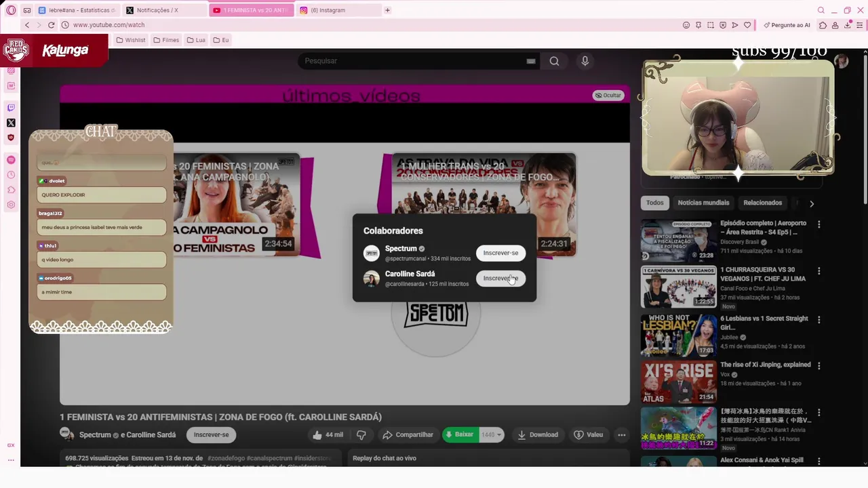Go back to previous page
Screen dimensions: 868x488
point(27,25)
